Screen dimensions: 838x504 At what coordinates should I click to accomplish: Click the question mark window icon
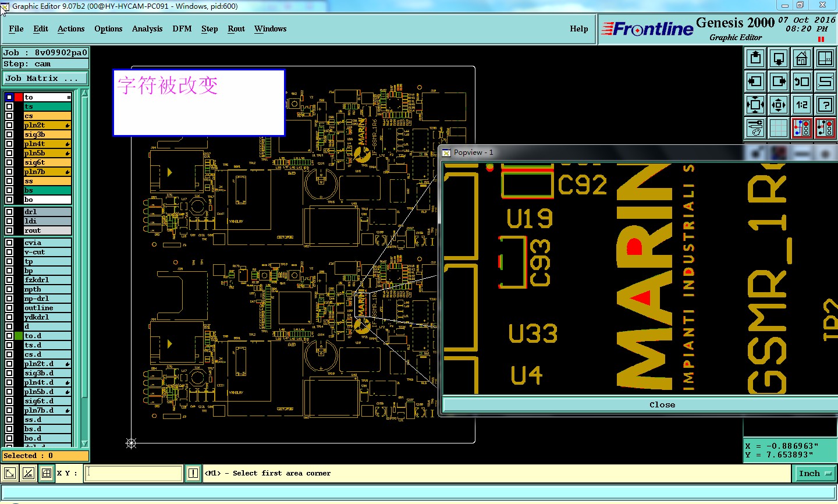pos(825,105)
